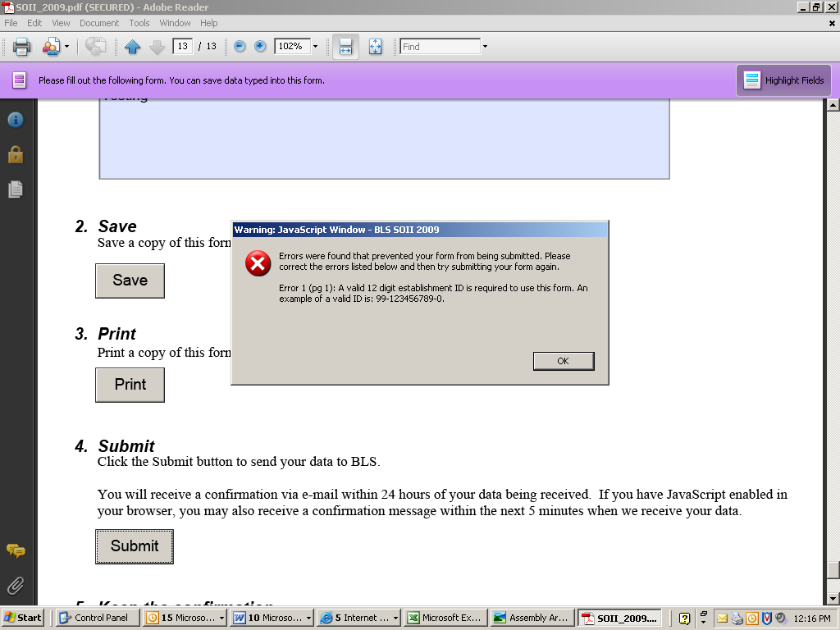Open the Tools menu
840x630 pixels.
click(139, 23)
